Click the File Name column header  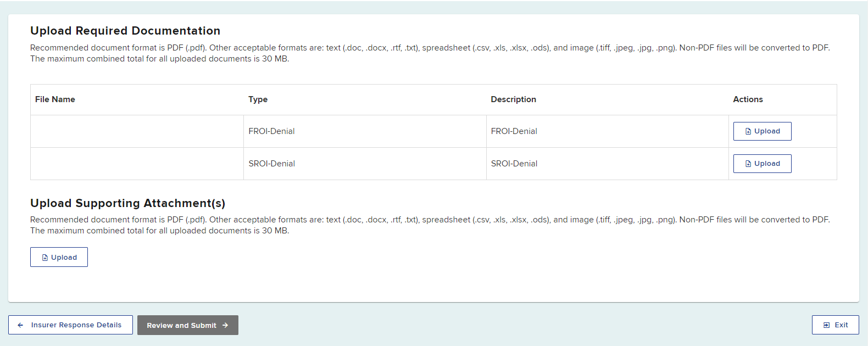pos(55,99)
